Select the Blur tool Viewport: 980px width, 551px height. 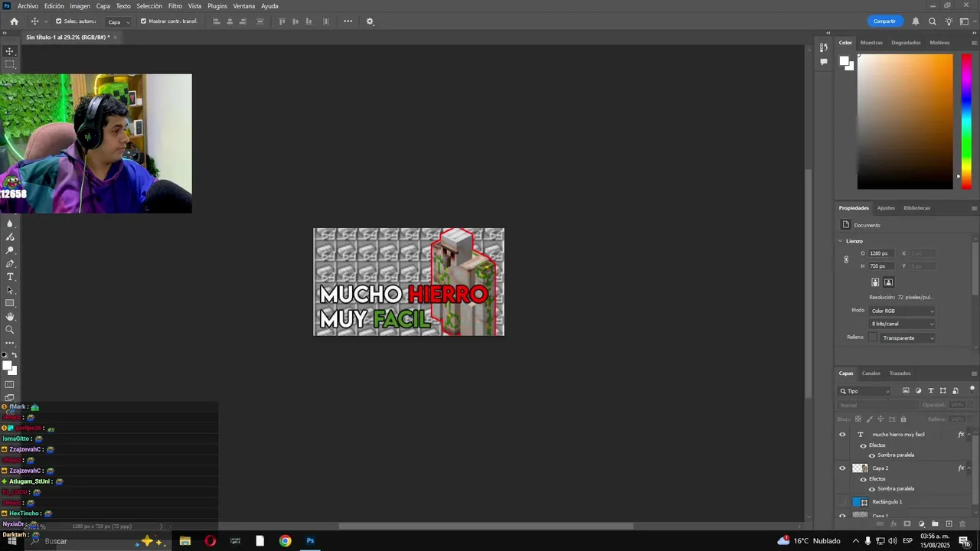click(x=10, y=223)
